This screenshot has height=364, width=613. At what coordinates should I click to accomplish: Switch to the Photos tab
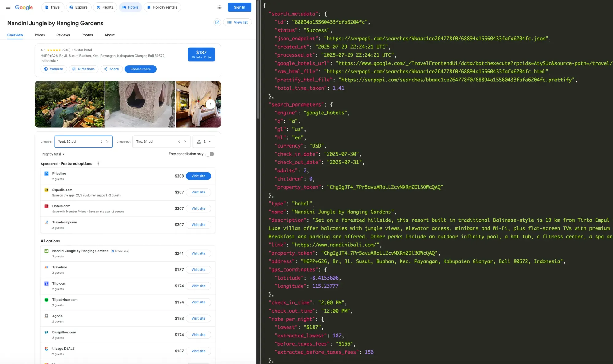tap(87, 35)
